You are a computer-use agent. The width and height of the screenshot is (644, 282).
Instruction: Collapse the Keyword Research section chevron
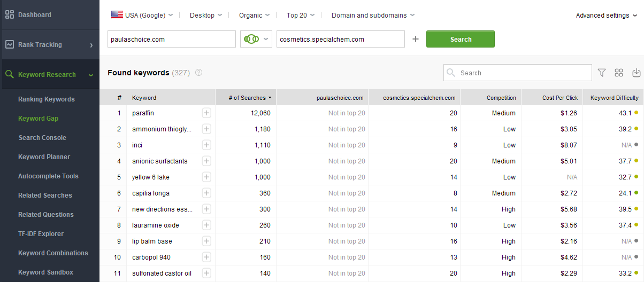pyautogui.click(x=91, y=75)
